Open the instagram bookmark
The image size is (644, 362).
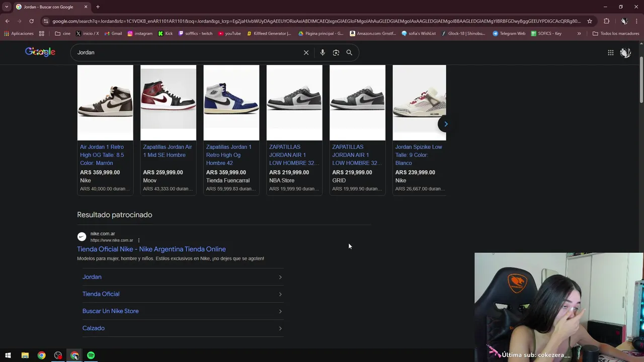click(140, 34)
